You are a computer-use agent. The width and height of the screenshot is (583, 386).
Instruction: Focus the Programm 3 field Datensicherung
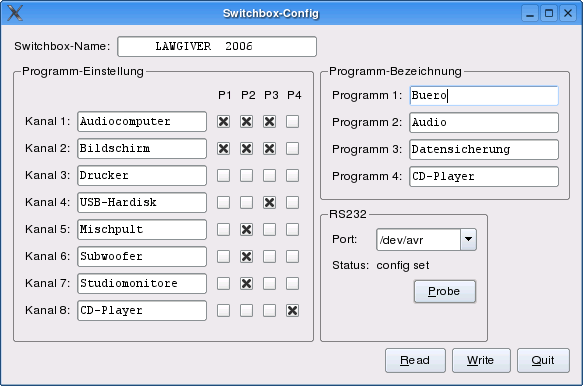[484, 149]
